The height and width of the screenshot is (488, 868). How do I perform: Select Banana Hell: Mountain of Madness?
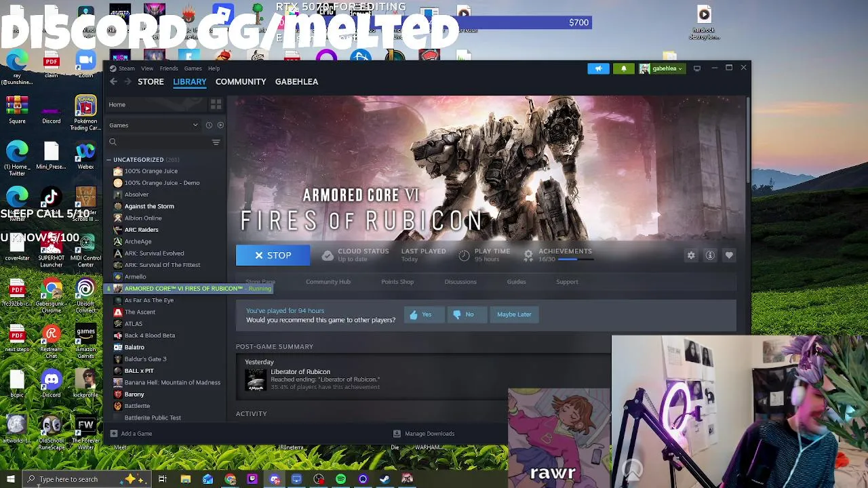tap(172, 382)
